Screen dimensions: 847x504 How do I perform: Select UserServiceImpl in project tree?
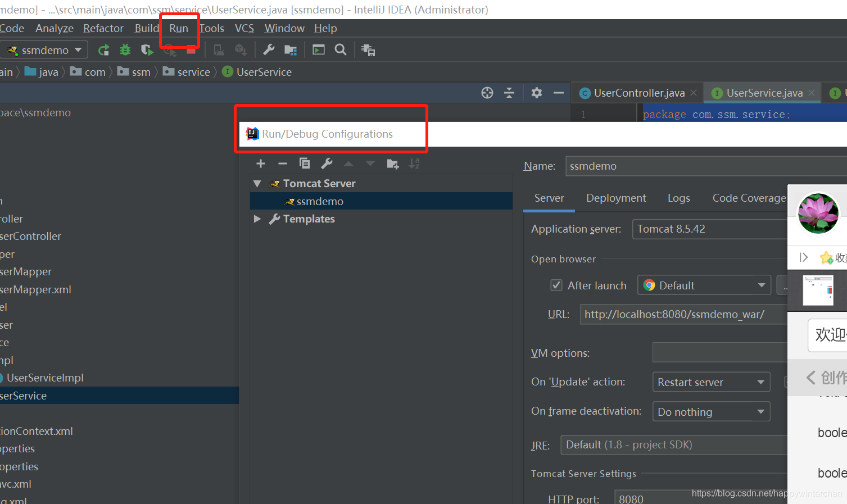pos(45,378)
